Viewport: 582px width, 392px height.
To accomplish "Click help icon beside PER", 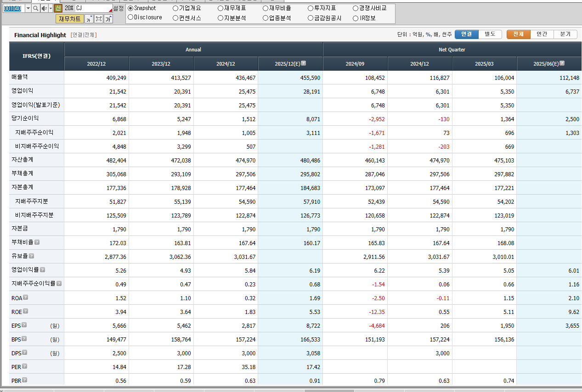I will tap(24, 366).
